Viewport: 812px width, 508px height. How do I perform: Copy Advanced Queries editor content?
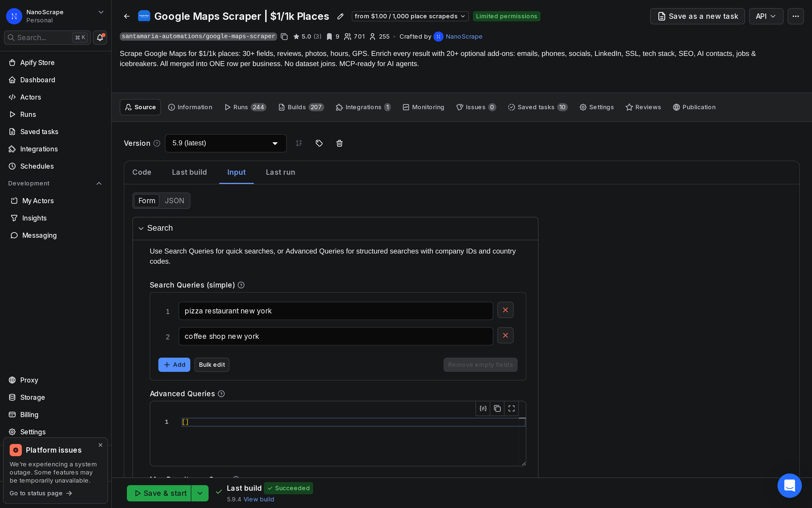497,408
